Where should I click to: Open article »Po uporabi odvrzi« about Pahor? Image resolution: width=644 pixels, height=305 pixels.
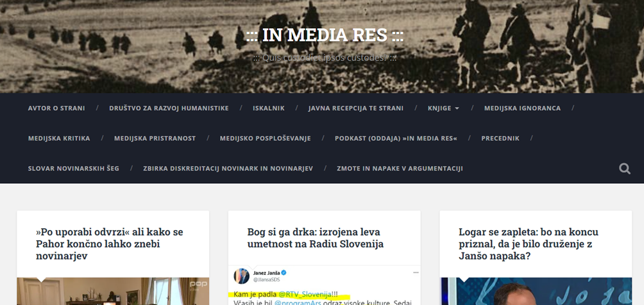point(110,244)
